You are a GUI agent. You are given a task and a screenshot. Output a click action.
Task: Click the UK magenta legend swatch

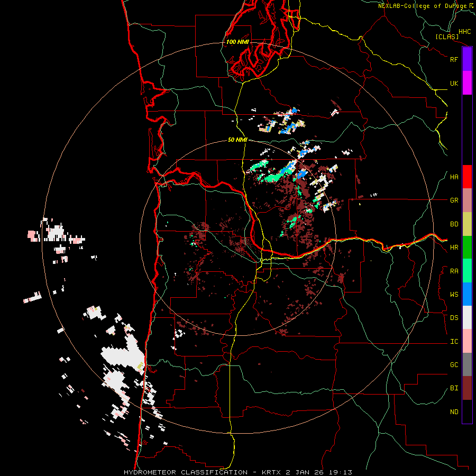point(467,83)
